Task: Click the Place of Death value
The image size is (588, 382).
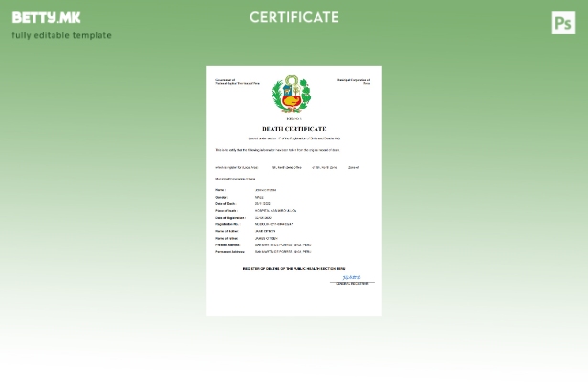Action: tap(275, 211)
